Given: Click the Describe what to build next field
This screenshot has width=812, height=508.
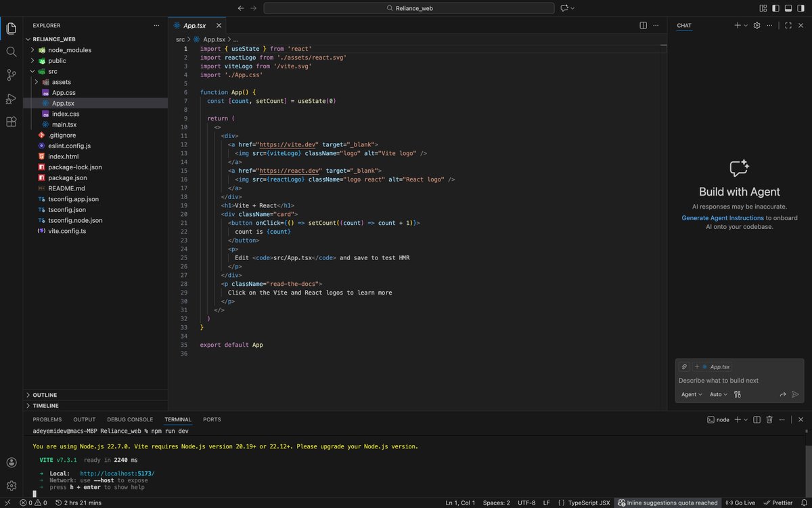Looking at the screenshot, I should (717, 380).
